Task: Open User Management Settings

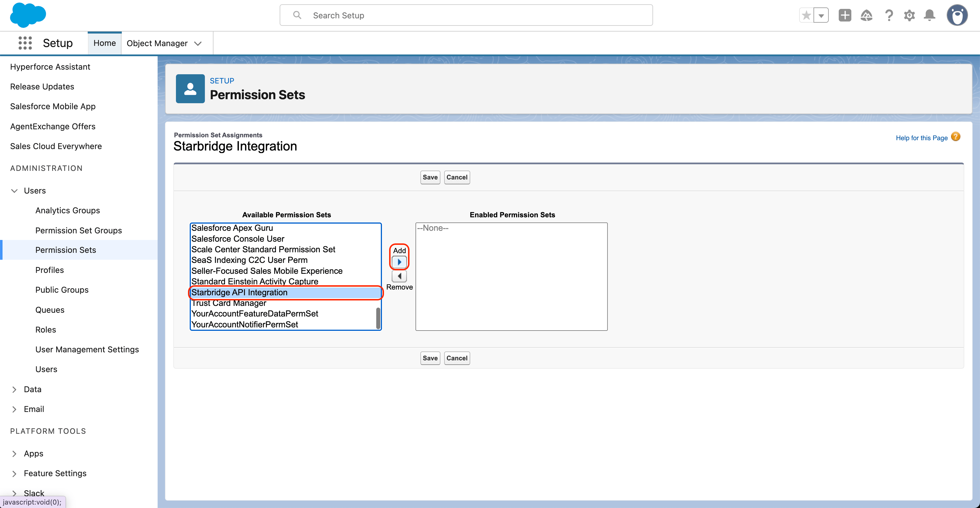Action: (x=87, y=349)
